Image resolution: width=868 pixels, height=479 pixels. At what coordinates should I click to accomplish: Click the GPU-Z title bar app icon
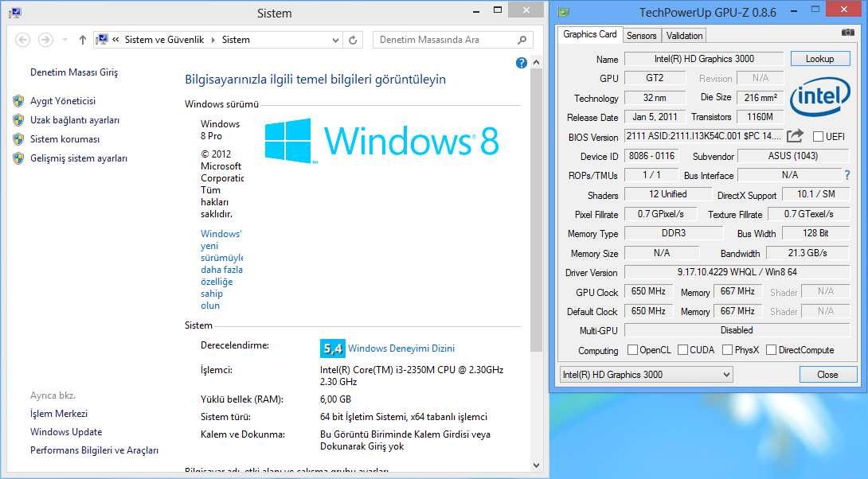pos(563,12)
